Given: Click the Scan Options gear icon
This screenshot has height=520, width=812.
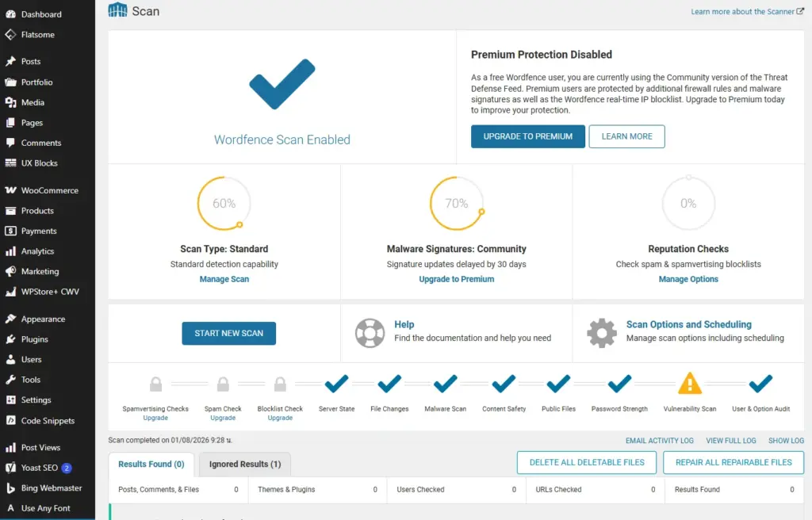Looking at the screenshot, I should 602,332.
